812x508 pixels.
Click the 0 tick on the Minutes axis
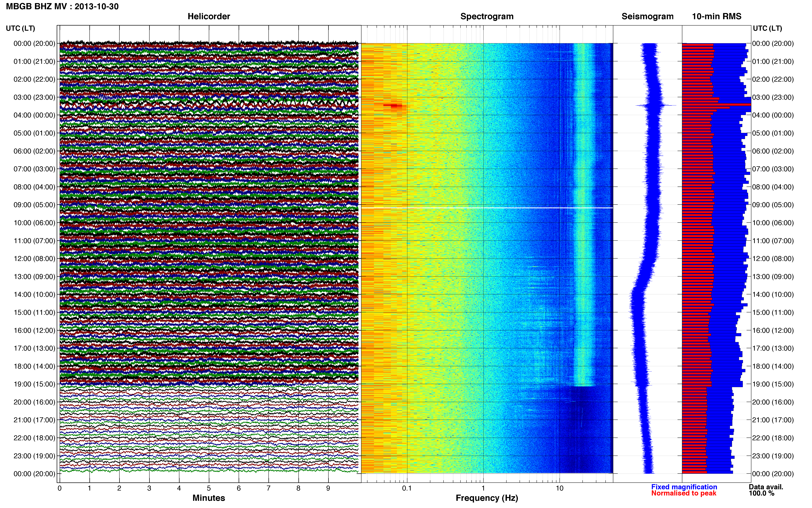(x=59, y=488)
